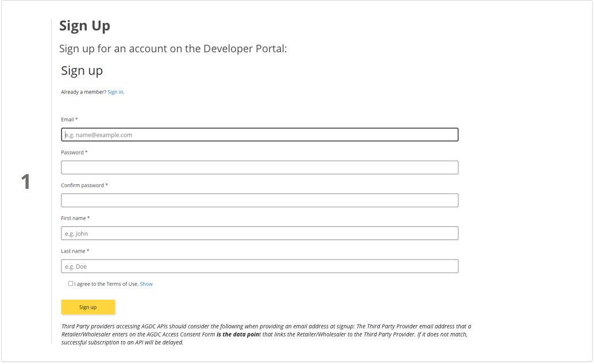
Task: Activate the Last name input box
Action: pos(260,266)
